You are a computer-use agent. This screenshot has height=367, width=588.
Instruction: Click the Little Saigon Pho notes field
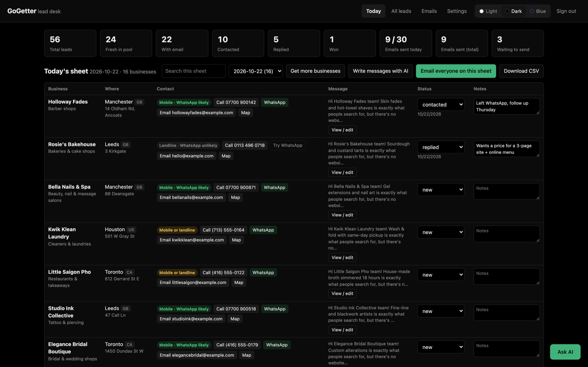[x=506, y=277]
